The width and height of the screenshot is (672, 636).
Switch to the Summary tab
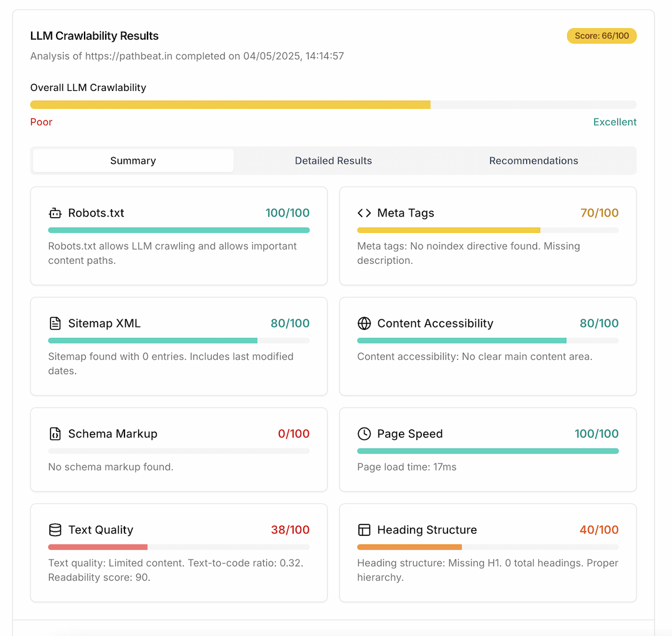pos(133,161)
